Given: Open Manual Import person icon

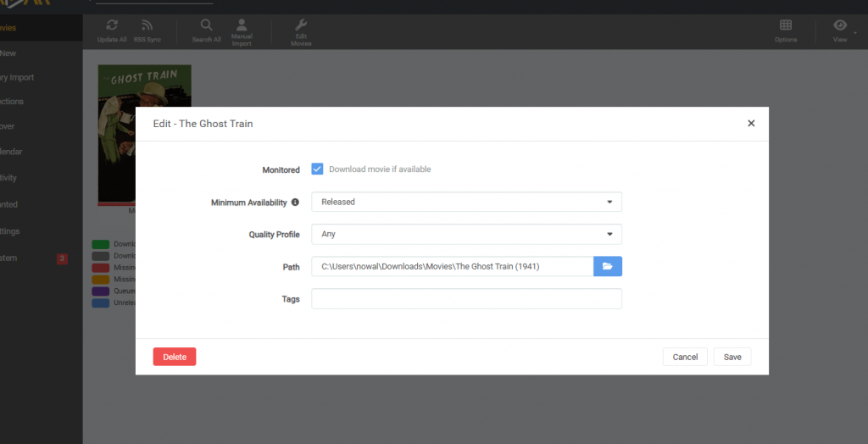Looking at the screenshot, I should (242, 25).
